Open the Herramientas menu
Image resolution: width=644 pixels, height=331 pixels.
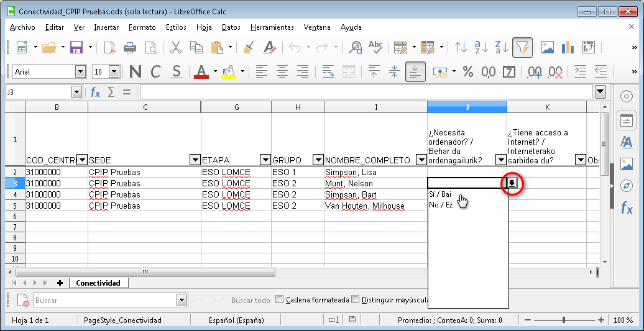[x=272, y=27]
